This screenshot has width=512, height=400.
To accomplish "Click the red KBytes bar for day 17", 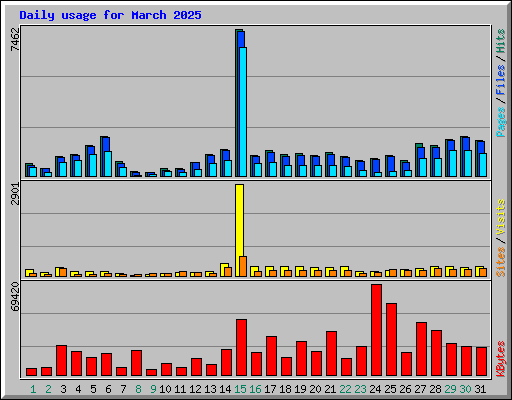I will pyautogui.click(x=271, y=356).
